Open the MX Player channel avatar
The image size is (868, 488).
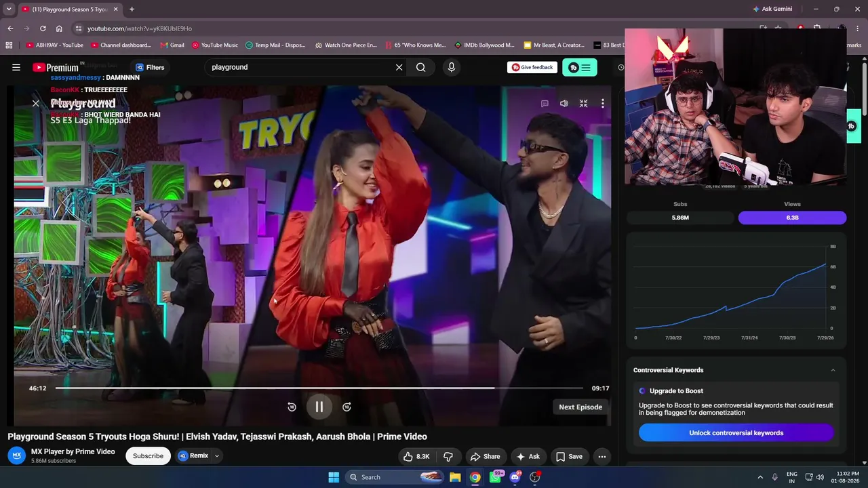pos(18,455)
